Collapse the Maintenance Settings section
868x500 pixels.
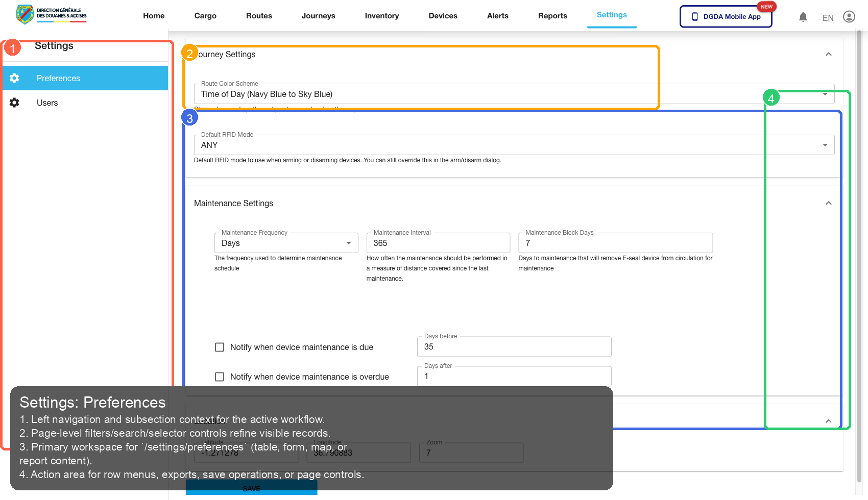coord(829,203)
